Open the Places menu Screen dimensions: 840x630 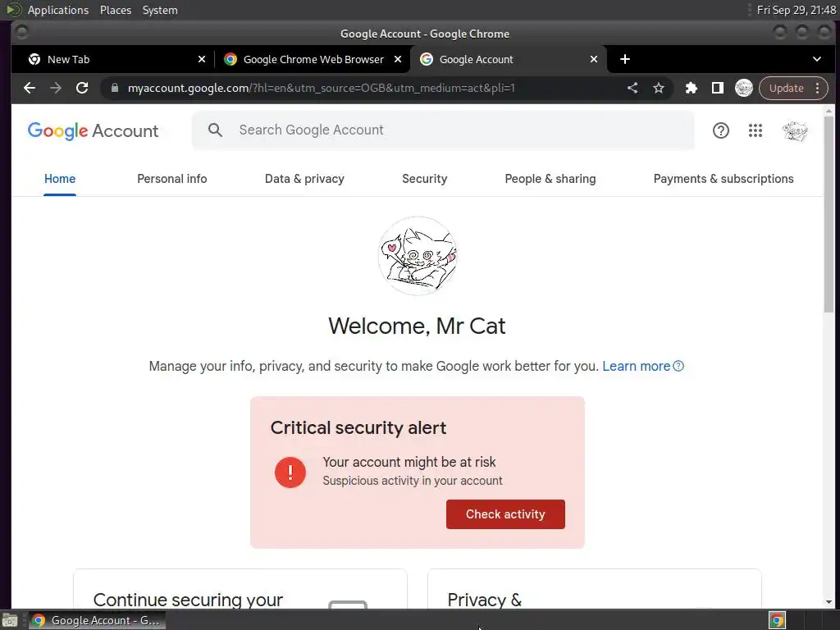pyautogui.click(x=115, y=10)
